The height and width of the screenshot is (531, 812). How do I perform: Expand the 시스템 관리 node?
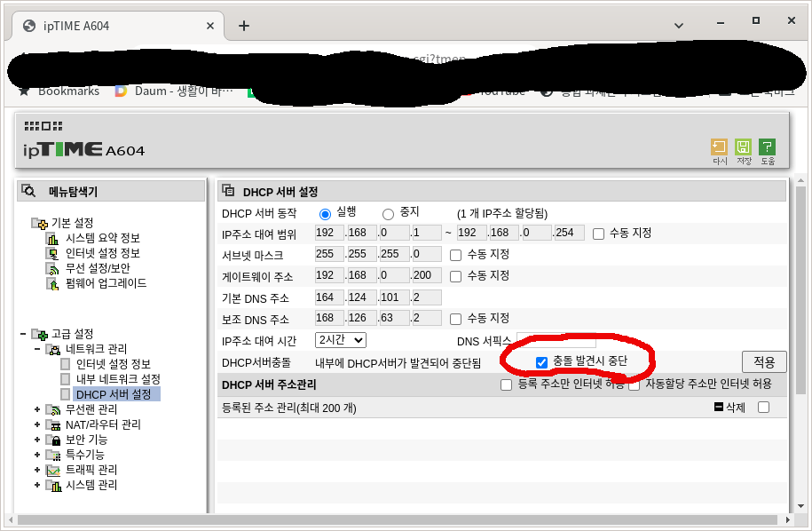point(37,486)
